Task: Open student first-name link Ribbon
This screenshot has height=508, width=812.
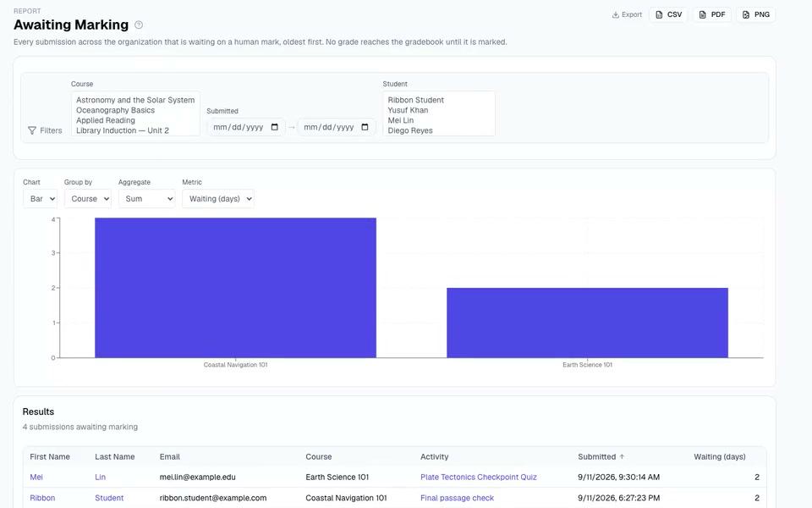Action: click(x=42, y=498)
